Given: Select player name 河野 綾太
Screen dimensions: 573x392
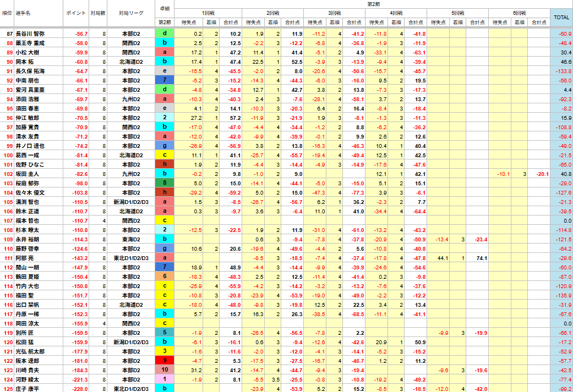Looking at the screenshot, I should [27, 379].
